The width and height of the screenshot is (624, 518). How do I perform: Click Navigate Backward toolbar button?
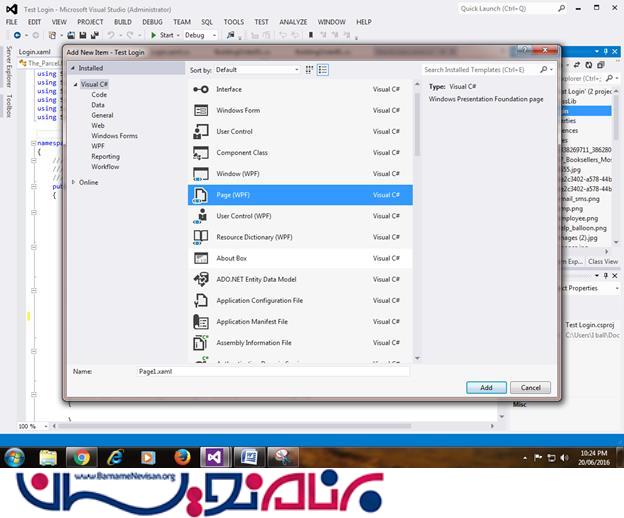pos(17,35)
